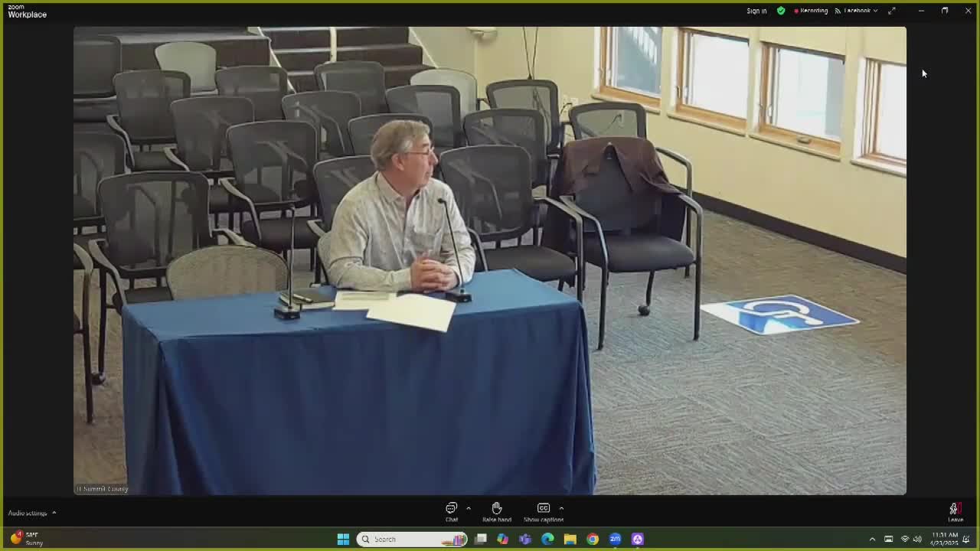The image size is (980, 551).
Task: Click the Zoom Workplace logo
Action: click(28, 11)
